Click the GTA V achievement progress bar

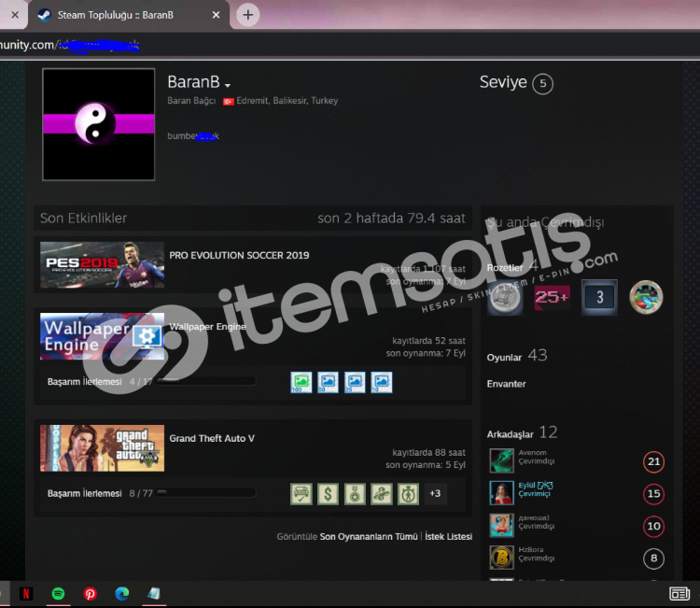[x=206, y=493]
